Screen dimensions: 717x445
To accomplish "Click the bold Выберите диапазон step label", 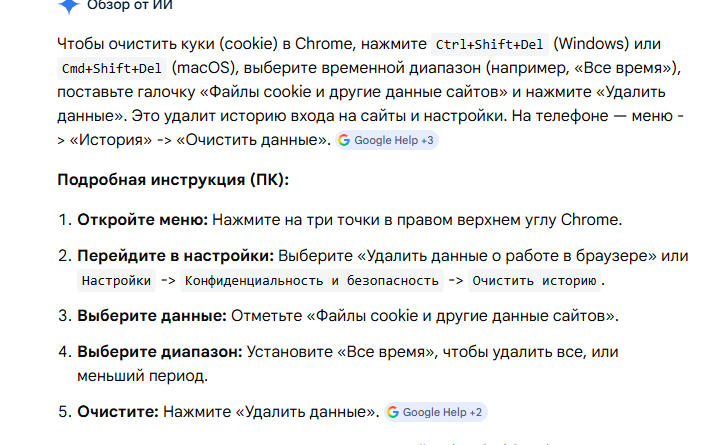I will 160,352.
